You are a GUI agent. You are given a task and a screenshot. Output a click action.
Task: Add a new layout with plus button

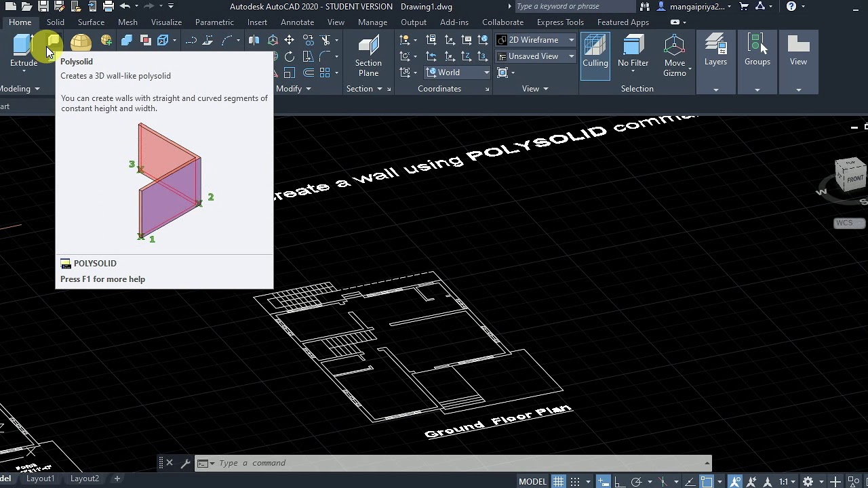(x=117, y=479)
